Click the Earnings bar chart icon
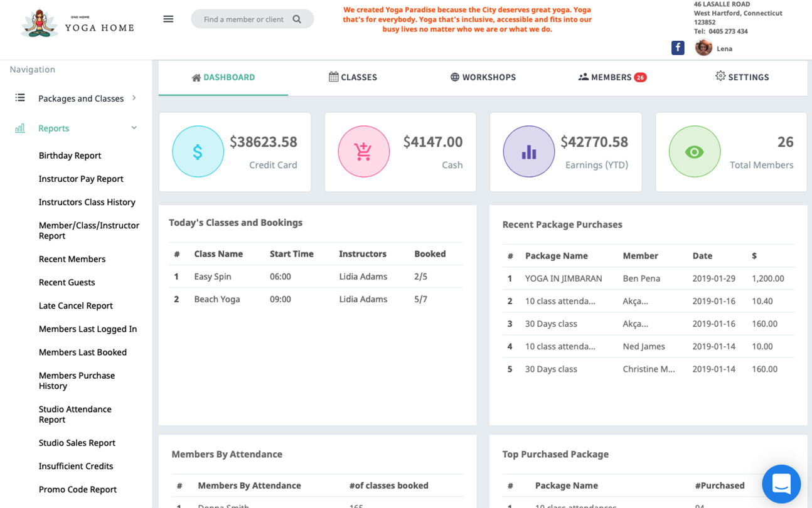The width and height of the screenshot is (812, 508). click(x=528, y=152)
